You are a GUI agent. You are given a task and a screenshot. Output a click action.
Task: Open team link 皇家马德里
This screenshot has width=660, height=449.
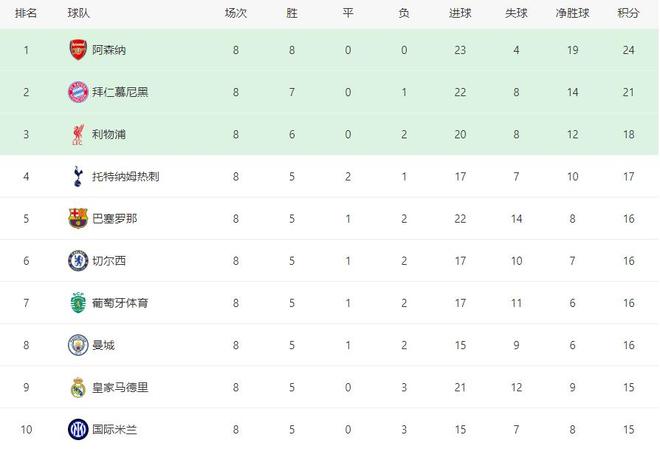[119, 387]
